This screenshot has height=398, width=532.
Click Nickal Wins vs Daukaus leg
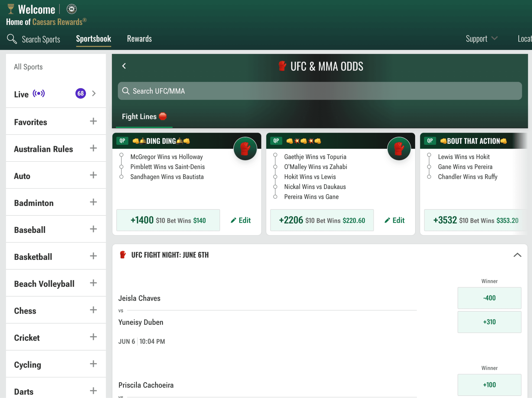coord(315,187)
